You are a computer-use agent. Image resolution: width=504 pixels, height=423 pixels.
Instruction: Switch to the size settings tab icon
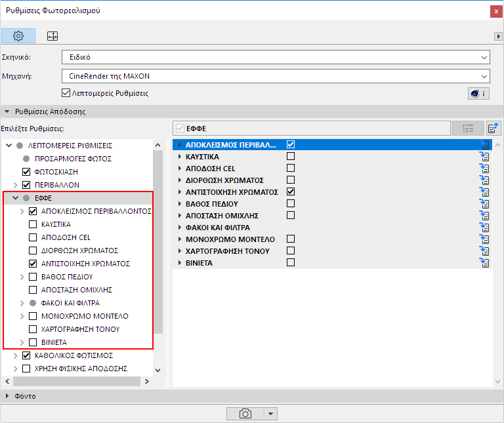coord(52,36)
